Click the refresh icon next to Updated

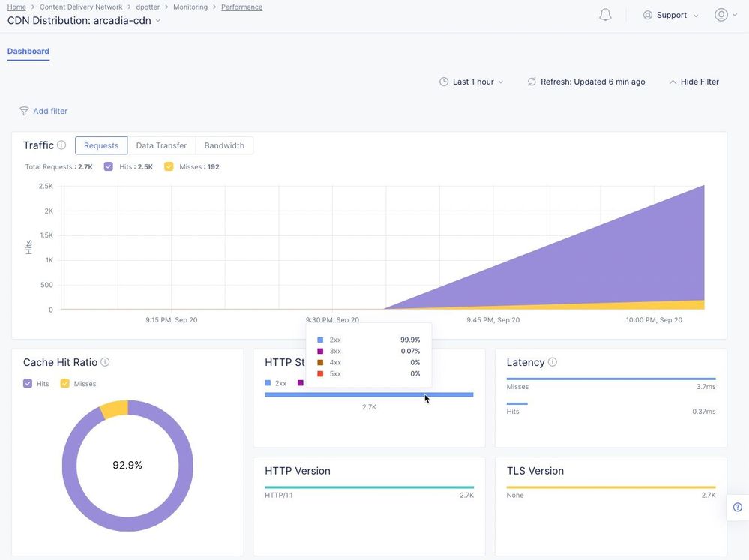tap(532, 82)
